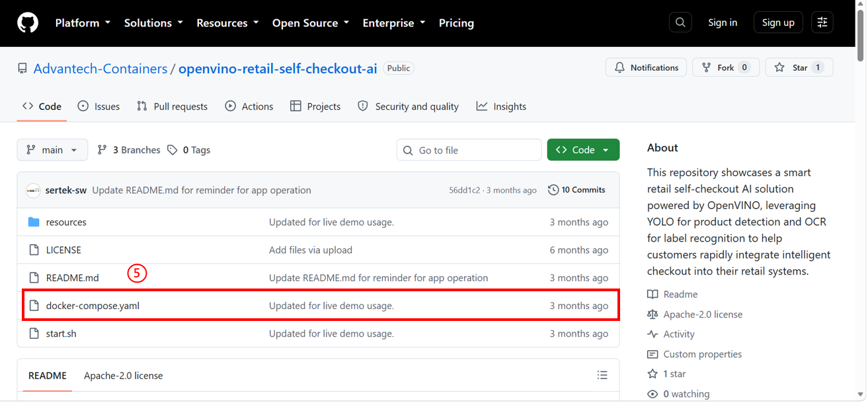Switch to Apache-2.0 license tab
This screenshot has width=868, height=403.
123,375
